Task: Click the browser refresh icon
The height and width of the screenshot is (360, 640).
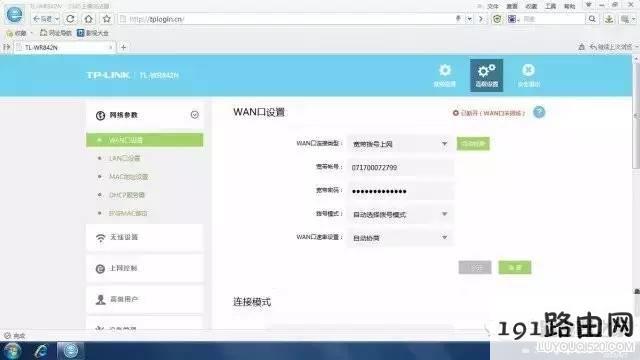Action: click(70, 19)
